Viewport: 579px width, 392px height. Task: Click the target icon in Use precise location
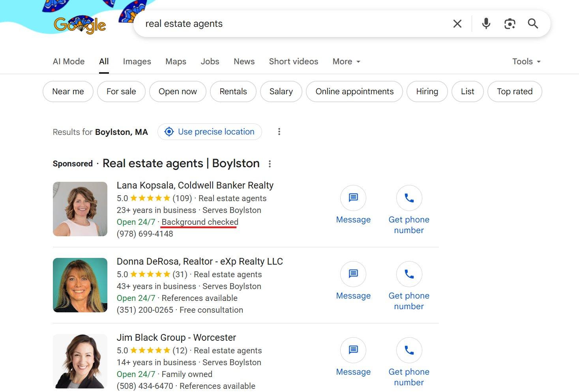169,132
